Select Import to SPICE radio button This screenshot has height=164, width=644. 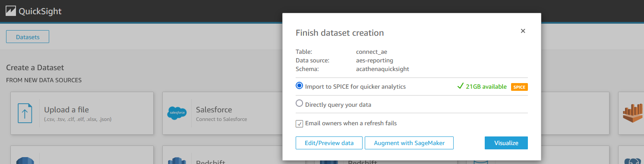pos(299,86)
